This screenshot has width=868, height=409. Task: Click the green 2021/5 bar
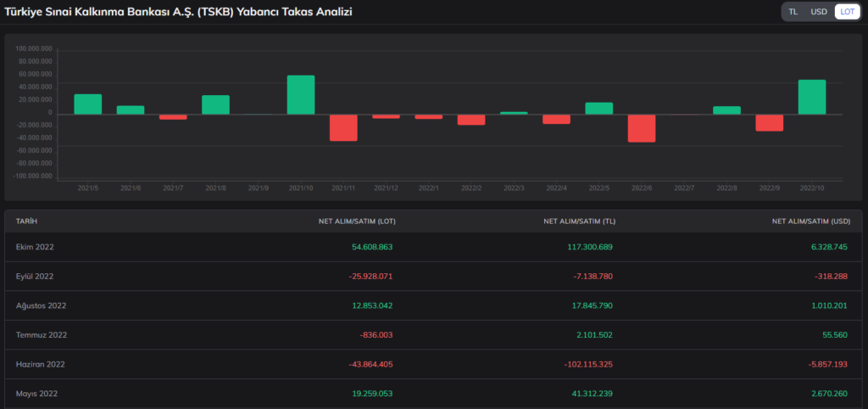(88, 104)
